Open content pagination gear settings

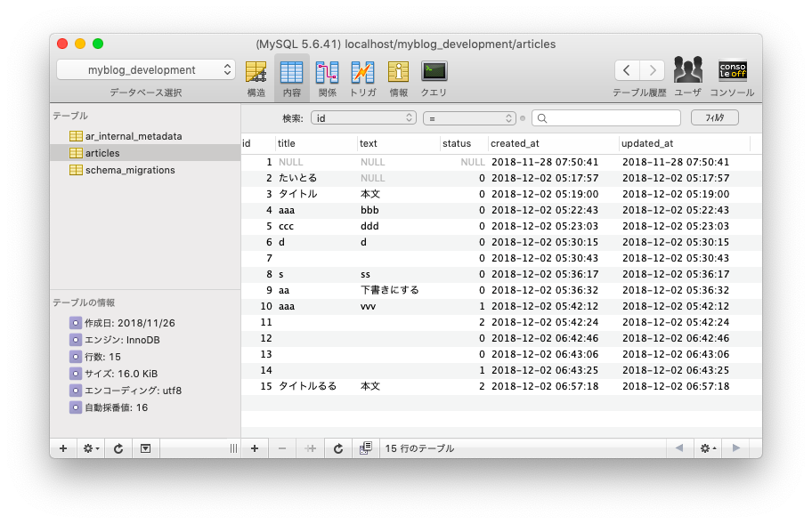point(708,448)
